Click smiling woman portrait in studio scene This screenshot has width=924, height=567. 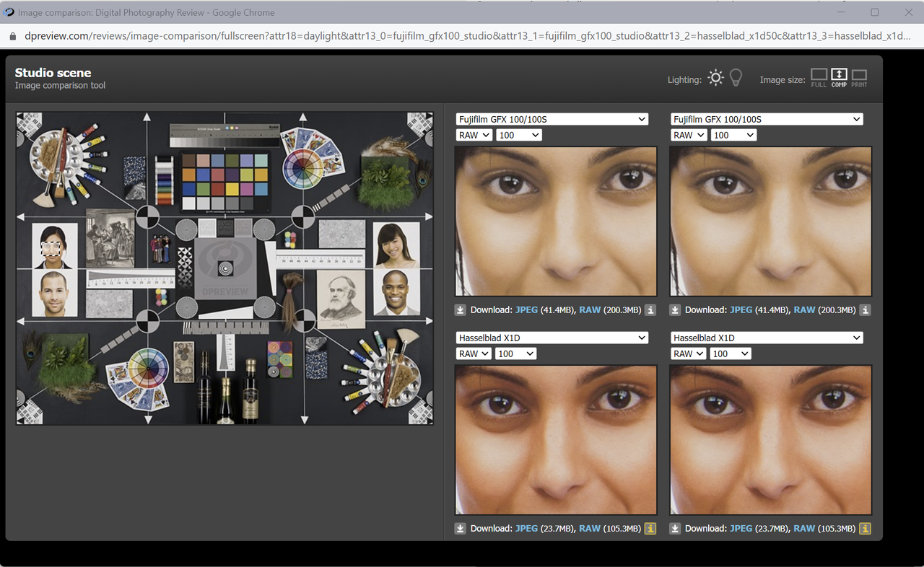(x=396, y=244)
